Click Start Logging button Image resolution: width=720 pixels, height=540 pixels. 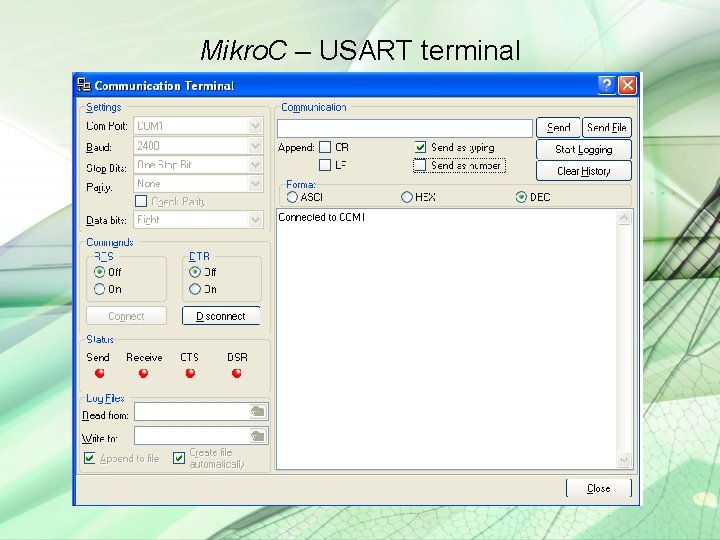tap(584, 149)
